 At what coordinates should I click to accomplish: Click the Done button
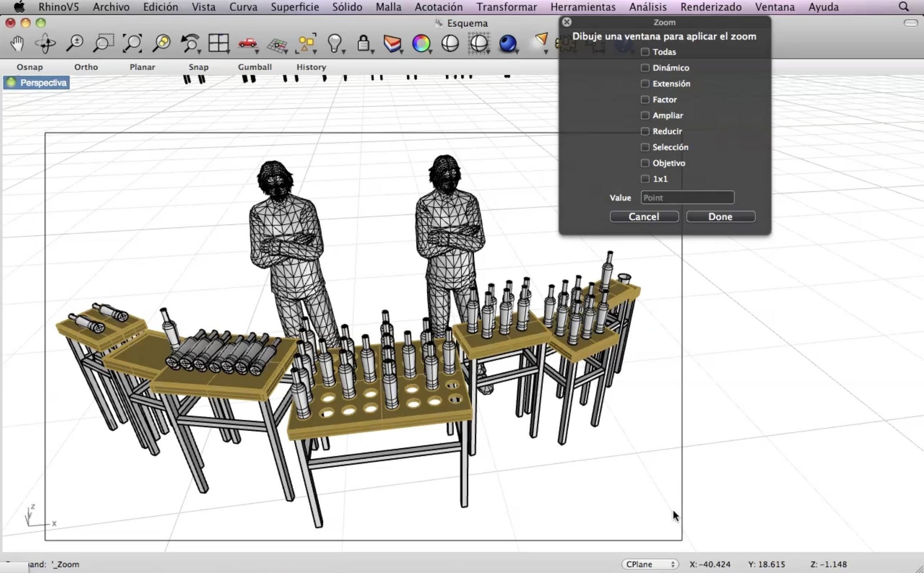721,216
